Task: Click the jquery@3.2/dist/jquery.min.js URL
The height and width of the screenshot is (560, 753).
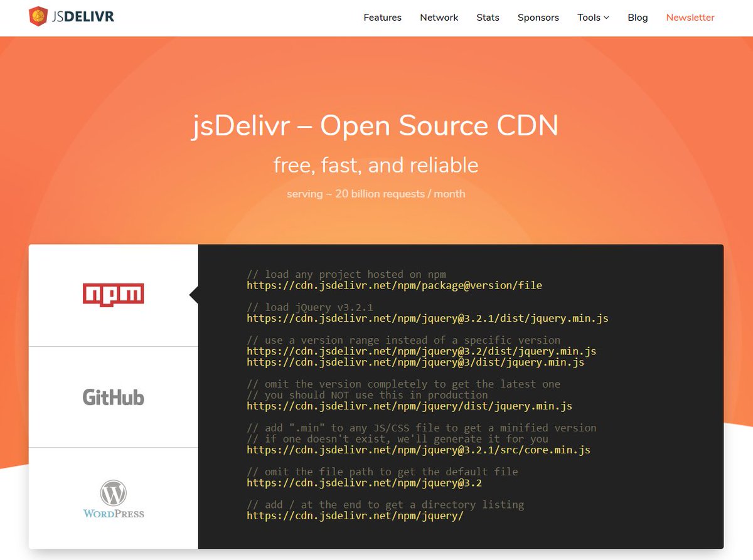Action: point(421,351)
